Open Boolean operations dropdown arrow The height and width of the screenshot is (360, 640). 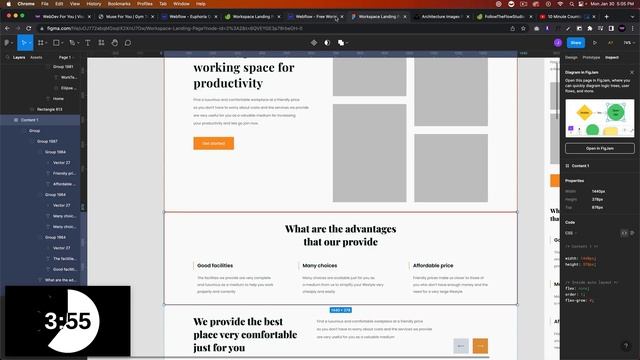click(347, 43)
